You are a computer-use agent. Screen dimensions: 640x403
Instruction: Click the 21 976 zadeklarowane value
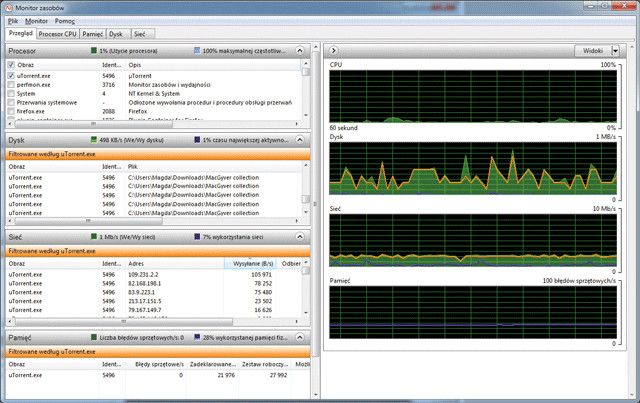pyautogui.click(x=226, y=375)
